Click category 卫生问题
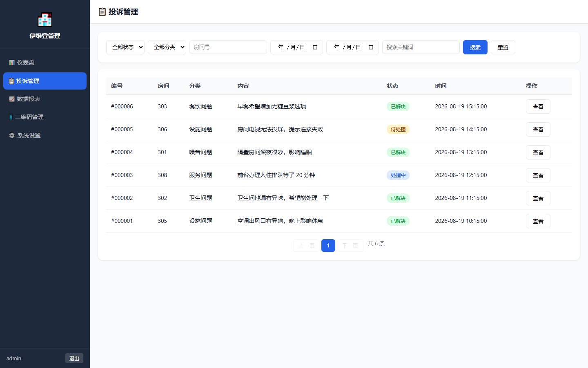This screenshot has height=368, width=588. click(x=200, y=198)
